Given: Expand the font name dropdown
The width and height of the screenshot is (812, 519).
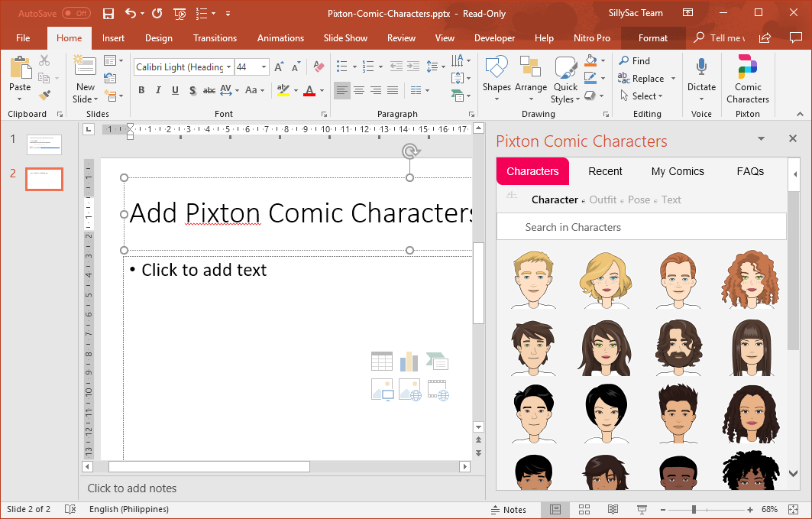Looking at the screenshot, I should click(228, 67).
